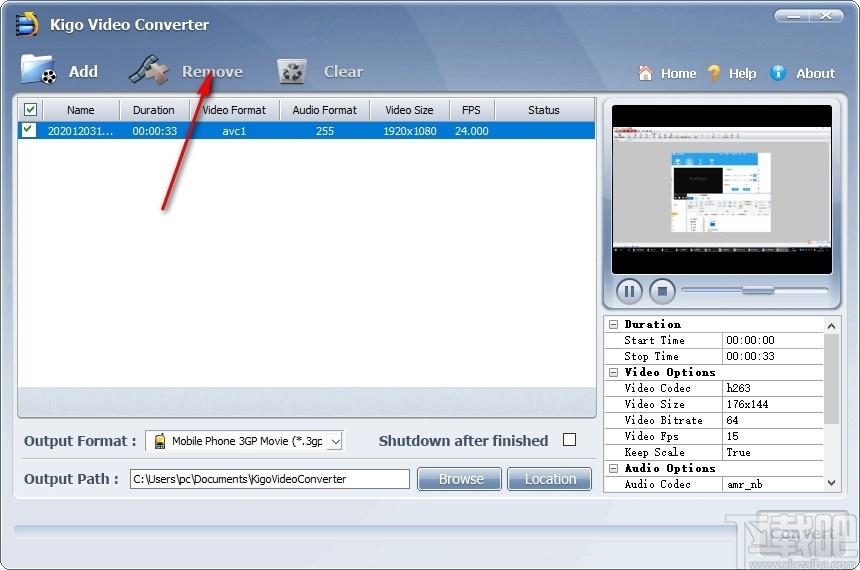Collapse the Video Options section

click(613, 373)
